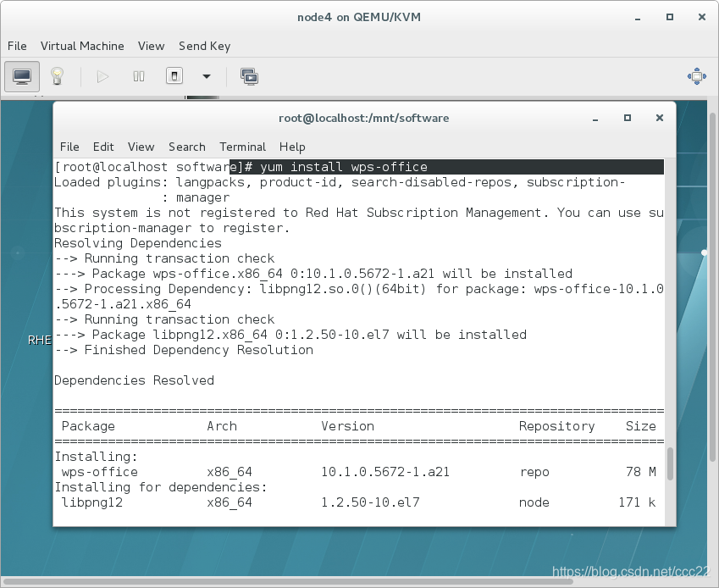719x588 pixels.
Task: Click version '1.2.50-10.el7' in table
Action: (x=370, y=502)
